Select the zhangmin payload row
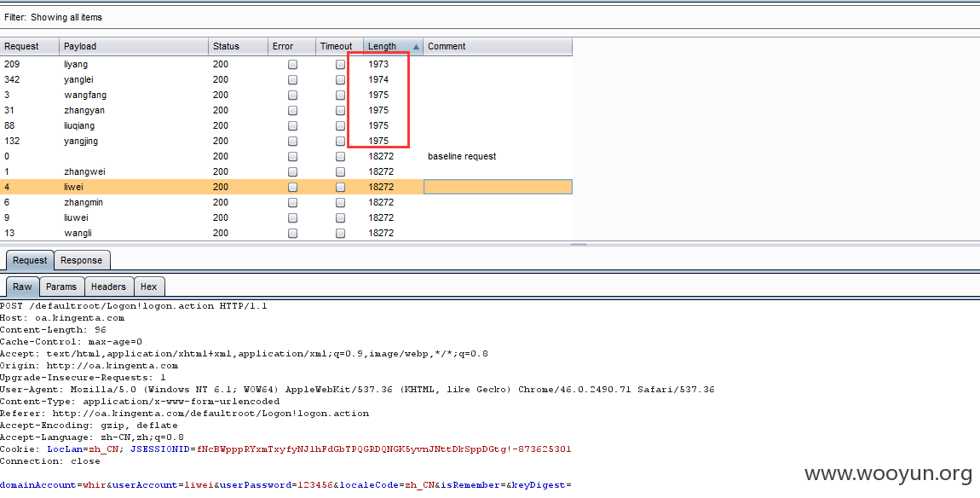Screen dimensions: 980x498 click(285, 202)
